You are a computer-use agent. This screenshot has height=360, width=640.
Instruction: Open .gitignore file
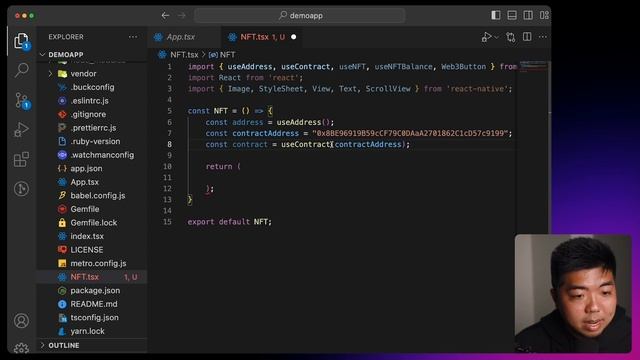pos(88,114)
